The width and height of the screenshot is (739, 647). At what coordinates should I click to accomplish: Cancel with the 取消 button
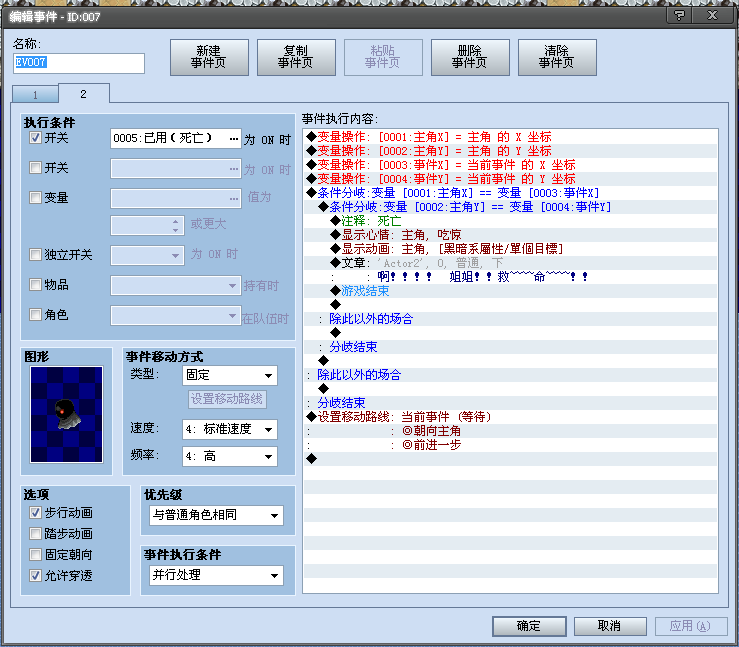tap(610, 626)
